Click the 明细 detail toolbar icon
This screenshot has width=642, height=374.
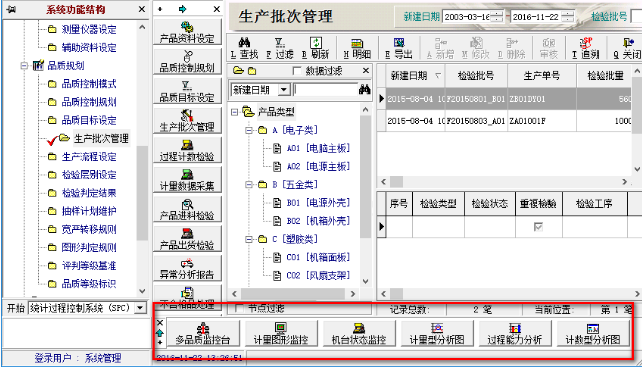click(x=357, y=48)
